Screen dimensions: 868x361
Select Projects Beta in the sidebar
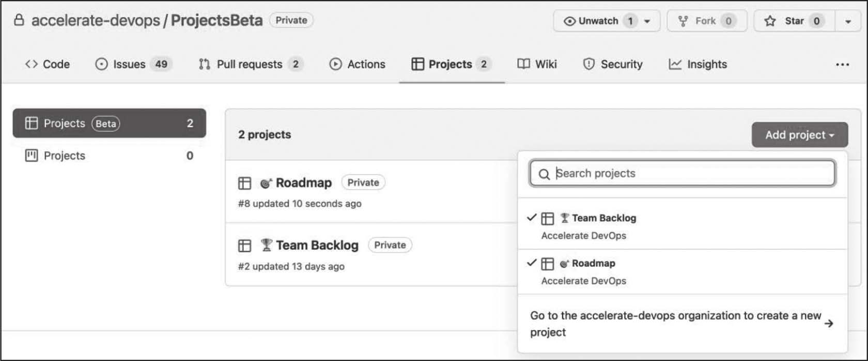(109, 123)
